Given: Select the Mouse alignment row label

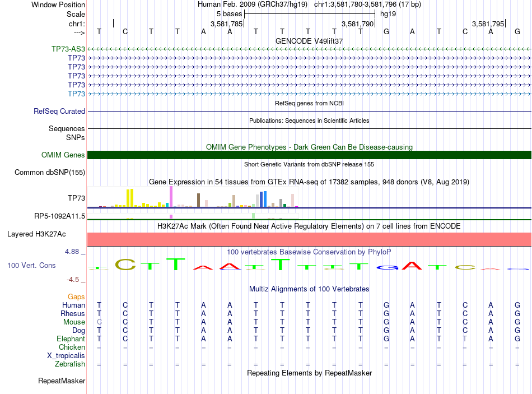Looking at the screenshot, I should (74, 322).
